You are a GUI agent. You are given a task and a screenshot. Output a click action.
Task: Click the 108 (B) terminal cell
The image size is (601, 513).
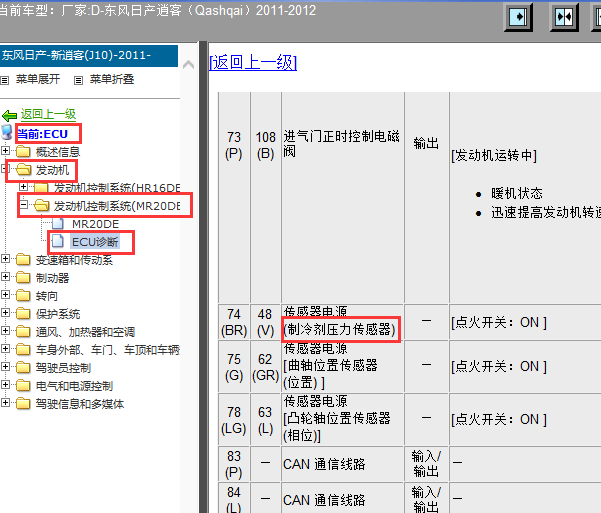click(x=266, y=197)
